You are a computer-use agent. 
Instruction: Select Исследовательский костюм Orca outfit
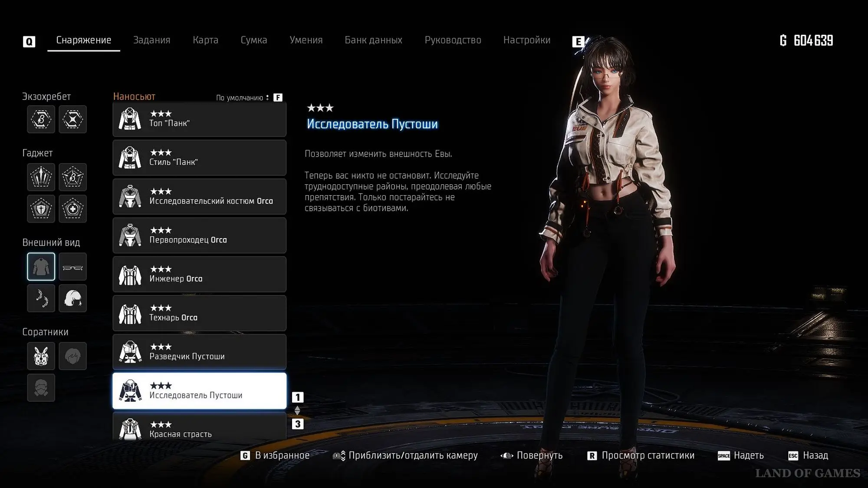(x=200, y=197)
